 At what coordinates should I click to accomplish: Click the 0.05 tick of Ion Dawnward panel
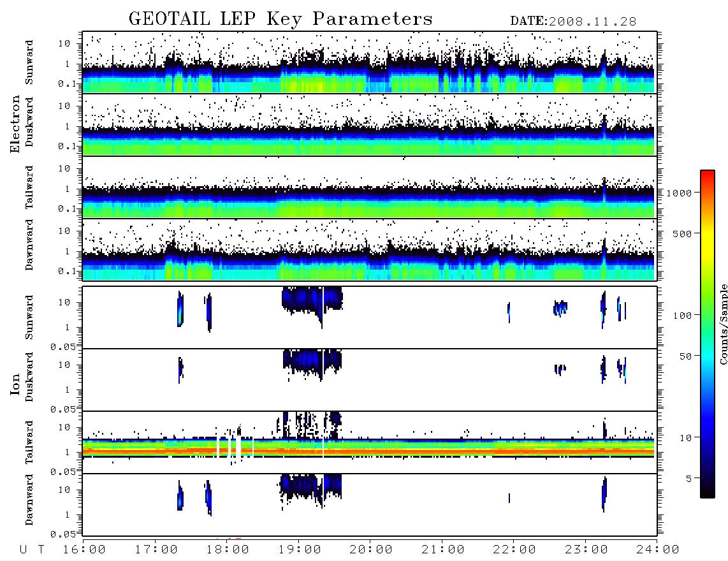point(63,534)
